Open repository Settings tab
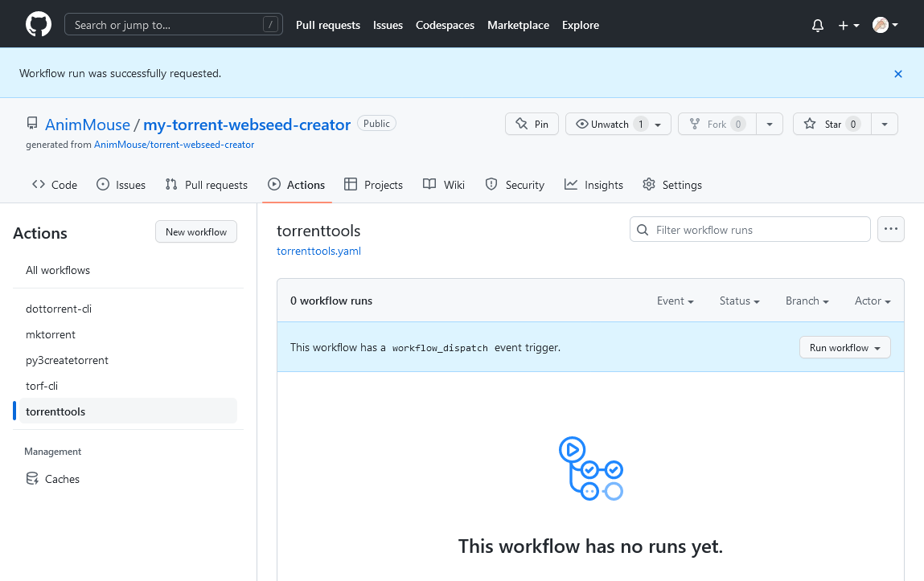This screenshot has width=924, height=581. click(x=671, y=185)
